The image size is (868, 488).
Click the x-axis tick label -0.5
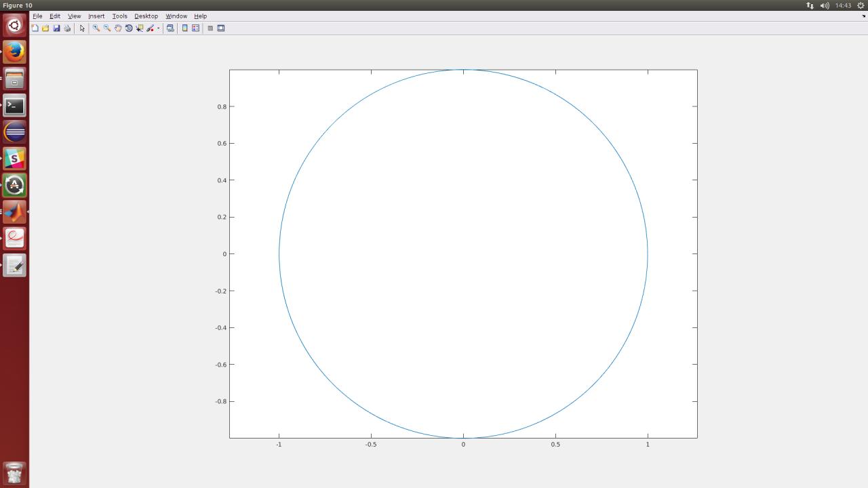[x=371, y=445]
